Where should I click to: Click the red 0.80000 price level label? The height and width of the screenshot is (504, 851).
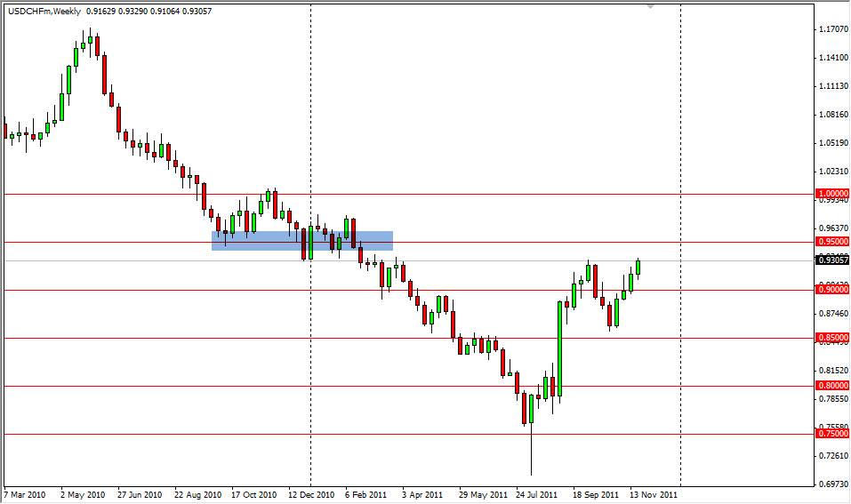[x=831, y=386]
